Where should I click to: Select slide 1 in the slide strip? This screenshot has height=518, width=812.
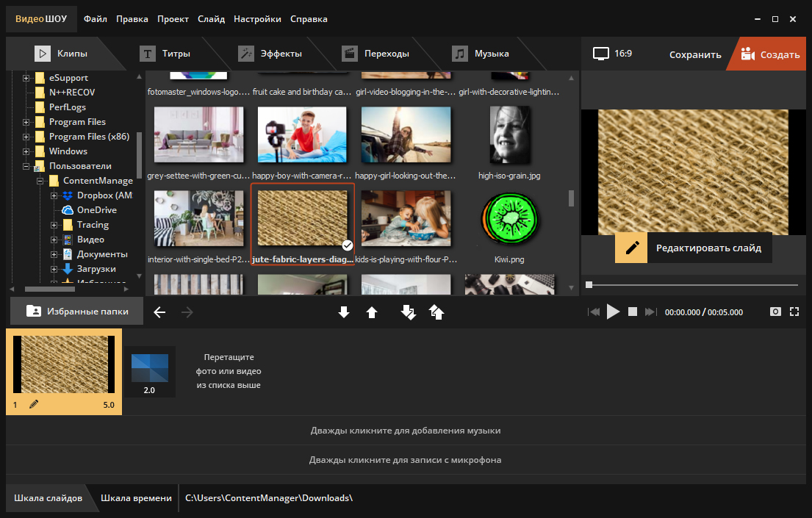pyautogui.click(x=64, y=371)
